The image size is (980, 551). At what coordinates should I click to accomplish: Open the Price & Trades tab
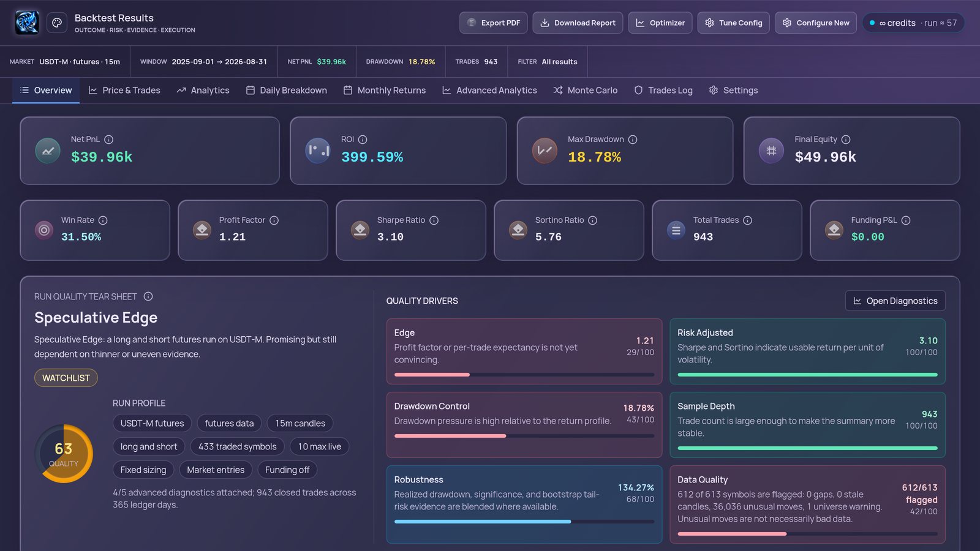[x=124, y=91]
